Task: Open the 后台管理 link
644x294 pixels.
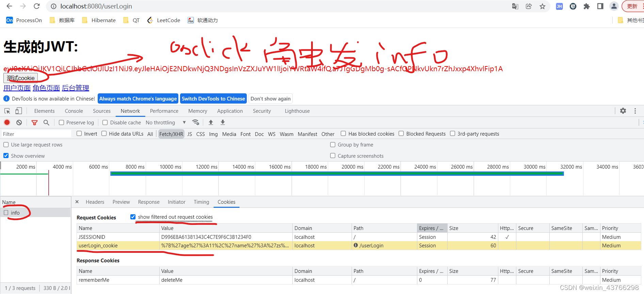Action: pyautogui.click(x=76, y=88)
